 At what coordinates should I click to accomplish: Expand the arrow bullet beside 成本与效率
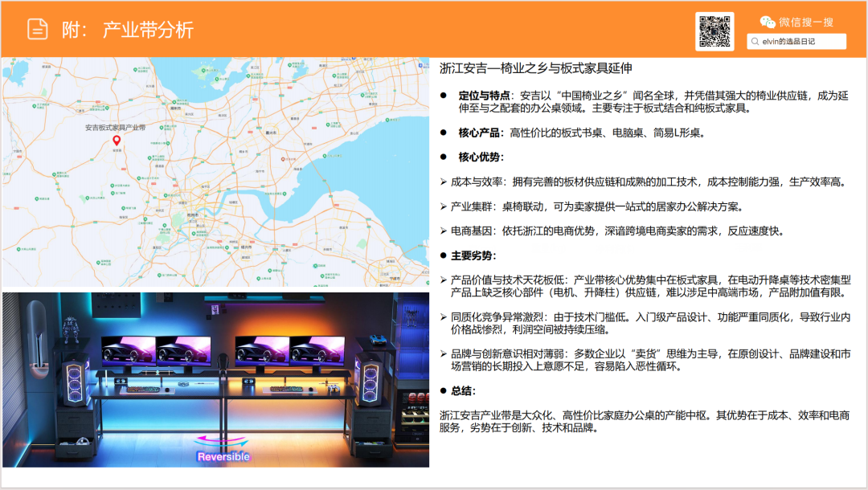(444, 182)
